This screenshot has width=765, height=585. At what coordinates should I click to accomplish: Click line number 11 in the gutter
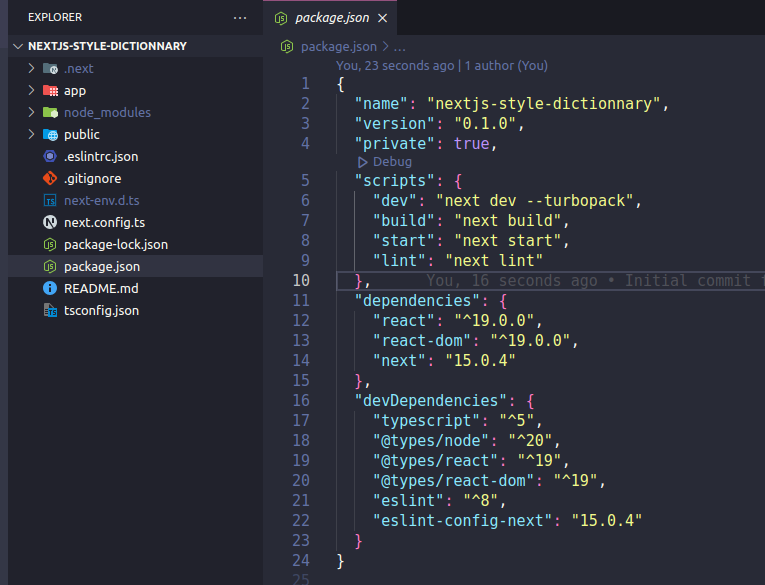point(301,301)
